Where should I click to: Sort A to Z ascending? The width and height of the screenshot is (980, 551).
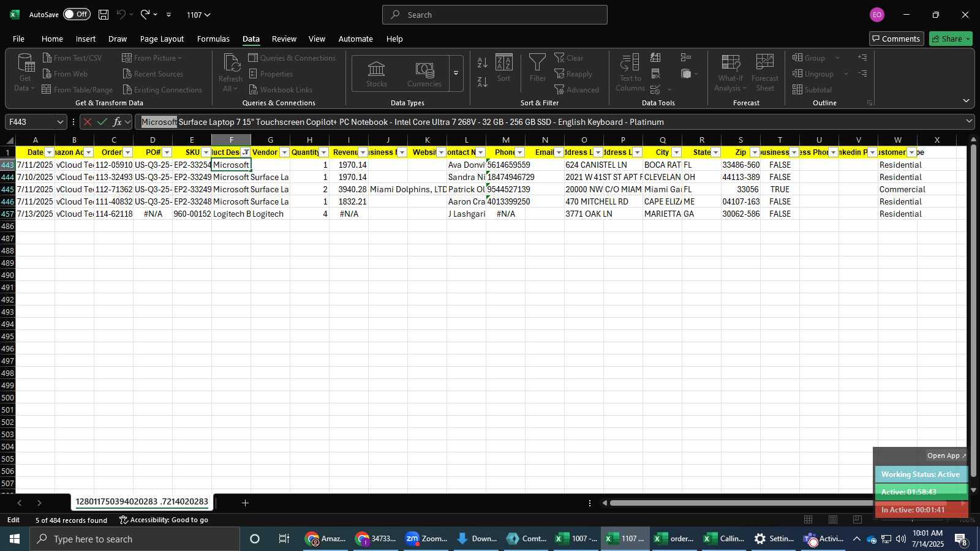point(483,62)
